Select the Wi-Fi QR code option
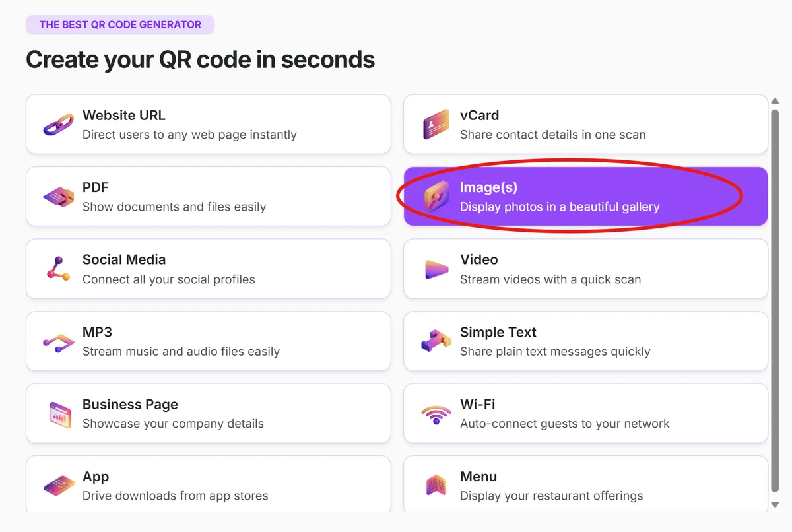792x532 pixels. coord(585,413)
